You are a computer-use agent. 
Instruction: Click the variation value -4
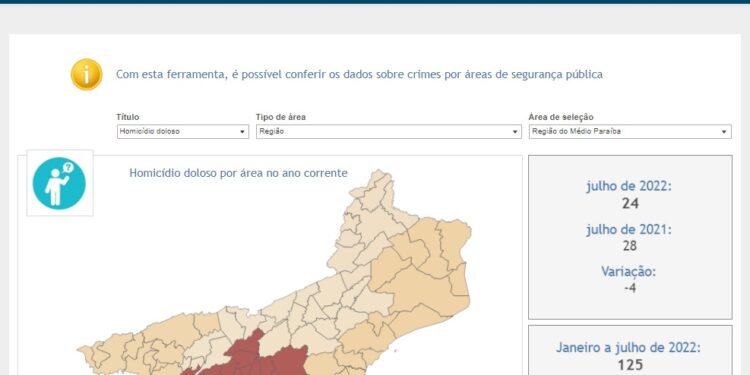(630, 288)
